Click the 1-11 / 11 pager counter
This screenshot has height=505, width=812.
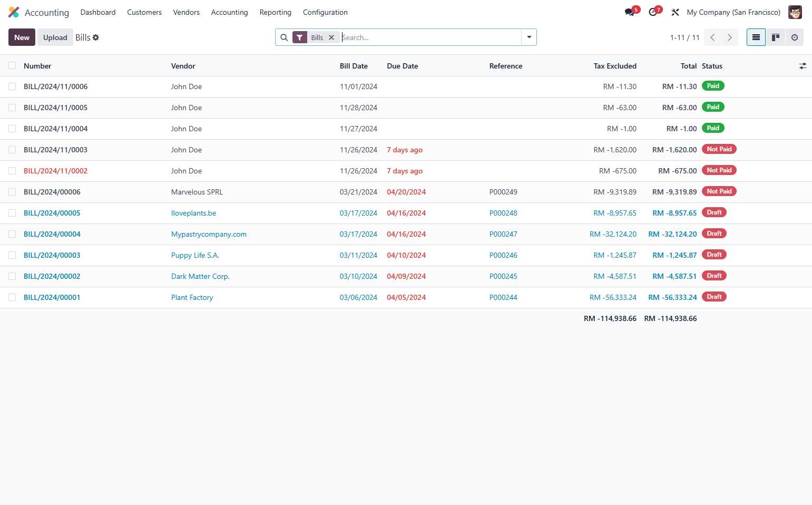point(684,37)
